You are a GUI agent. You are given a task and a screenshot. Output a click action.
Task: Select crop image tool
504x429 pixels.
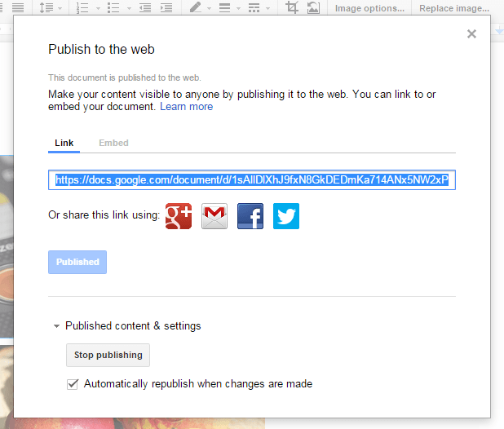pos(292,7)
